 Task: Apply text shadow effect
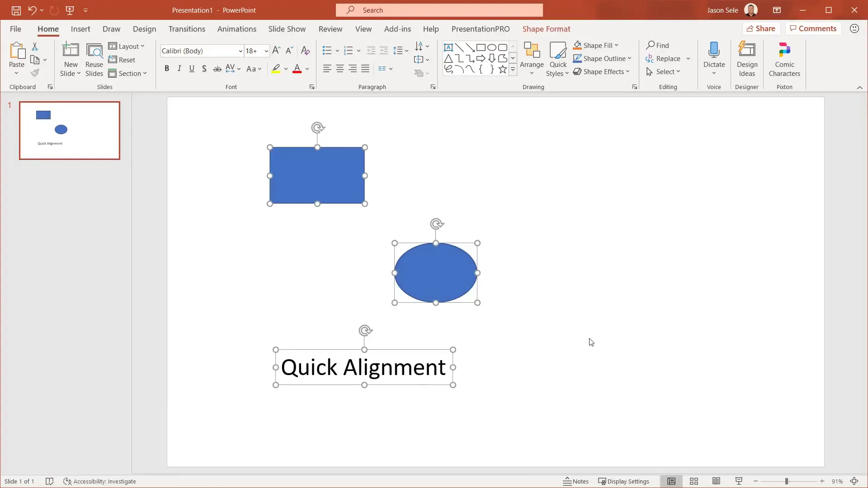click(204, 69)
